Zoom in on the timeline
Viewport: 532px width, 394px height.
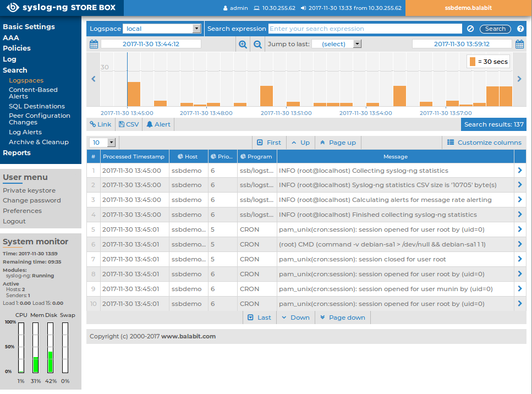pyautogui.click(x=243, y=44)
